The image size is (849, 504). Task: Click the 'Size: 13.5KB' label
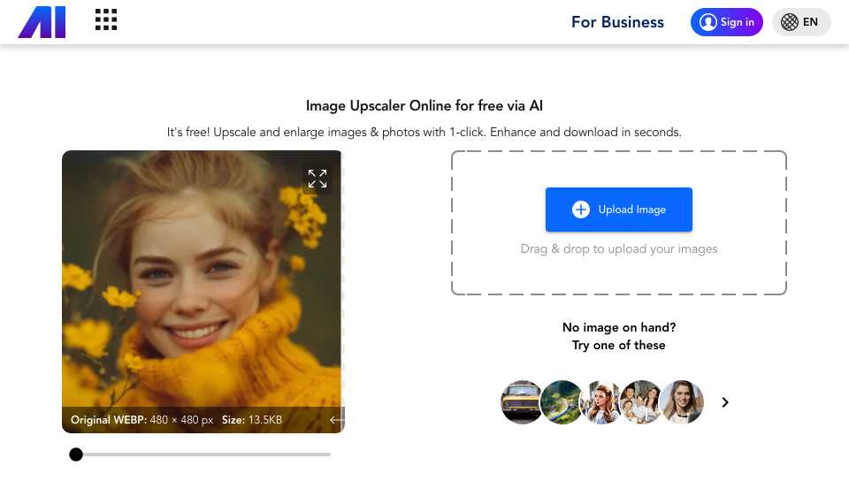click(x=252, y=419)
